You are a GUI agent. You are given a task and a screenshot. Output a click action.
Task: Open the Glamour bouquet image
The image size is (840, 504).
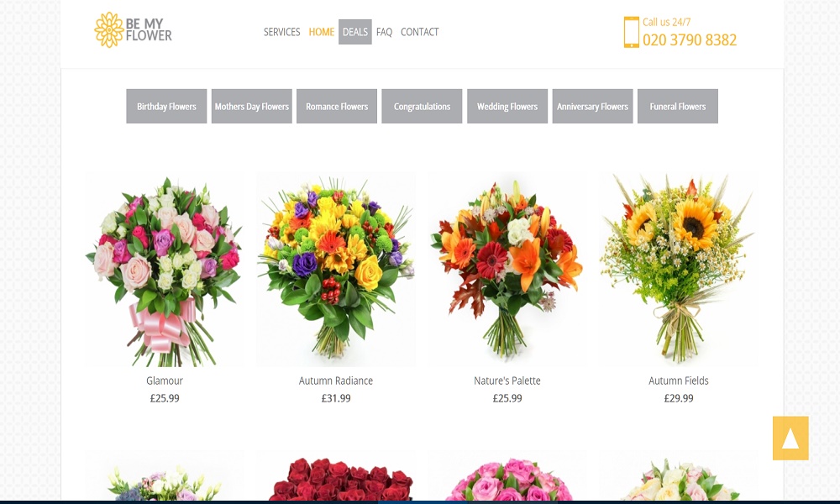pos(165,269)
